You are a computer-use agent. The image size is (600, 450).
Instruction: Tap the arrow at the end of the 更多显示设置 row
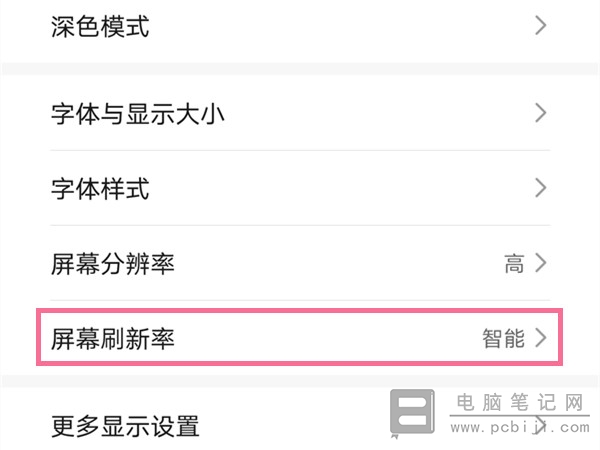[541, 425]
